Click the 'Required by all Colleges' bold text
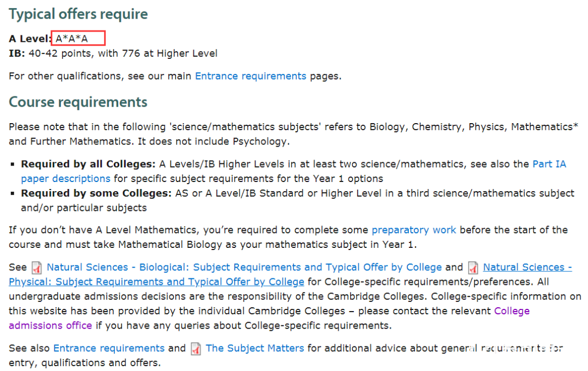 tap(88, 165)
